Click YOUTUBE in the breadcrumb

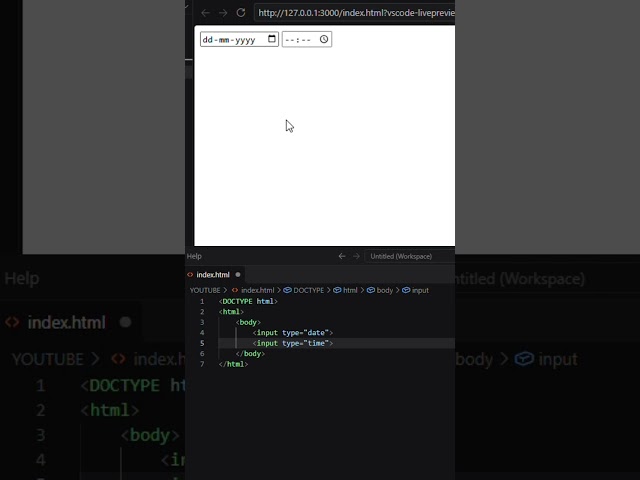coord(205,290)
